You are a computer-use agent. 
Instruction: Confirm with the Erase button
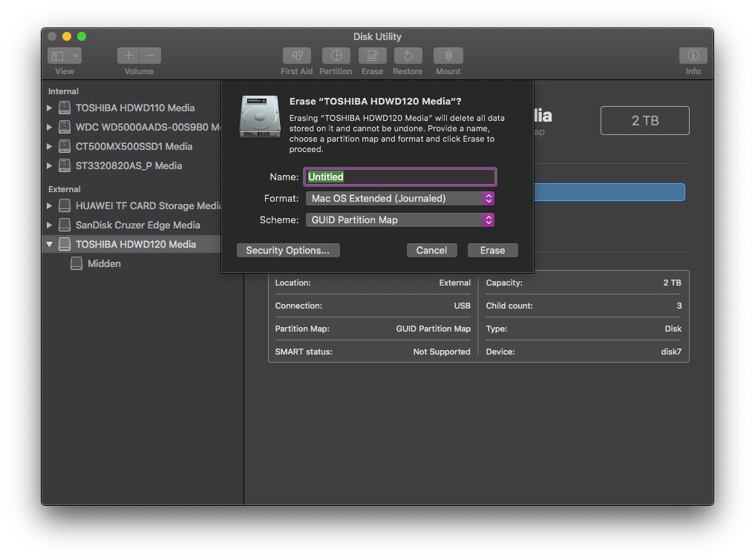coord(492,250)
